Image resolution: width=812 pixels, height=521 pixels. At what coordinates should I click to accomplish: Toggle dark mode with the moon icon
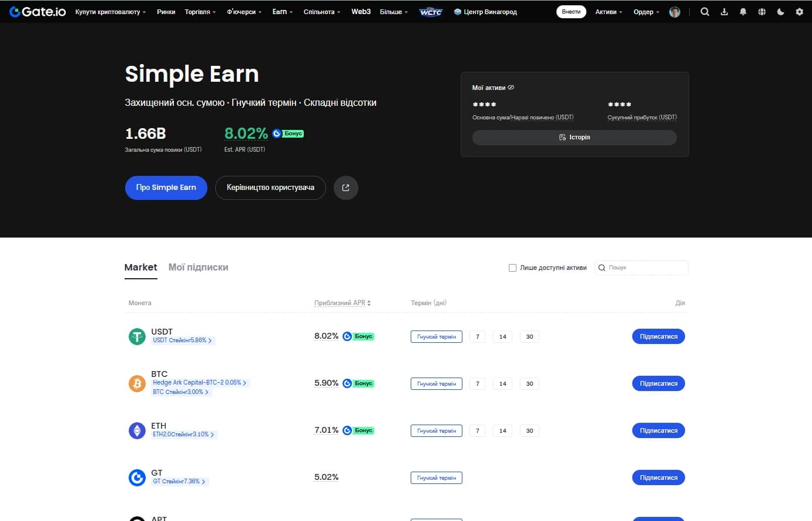pos(780,12)
